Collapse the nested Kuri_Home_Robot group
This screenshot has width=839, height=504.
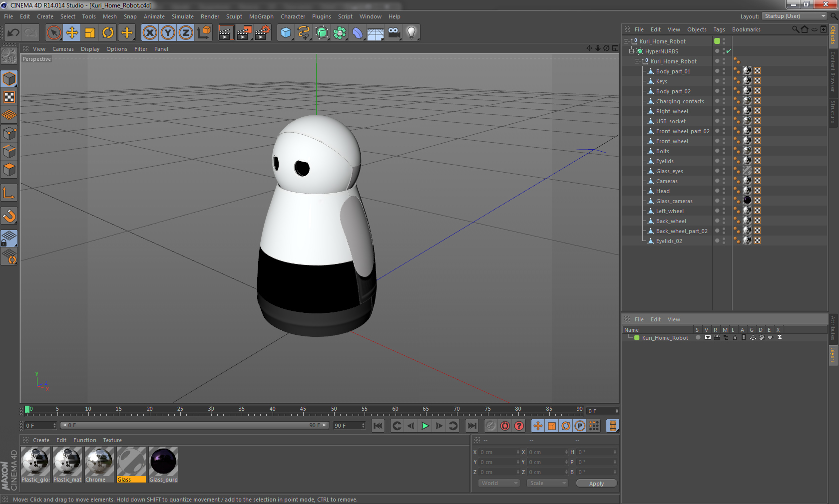pos(637,61)
